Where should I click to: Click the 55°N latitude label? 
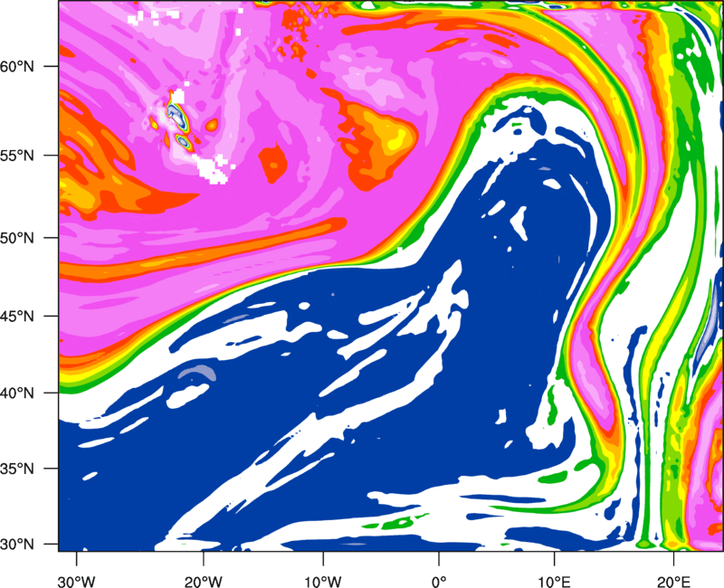(17, 156)
